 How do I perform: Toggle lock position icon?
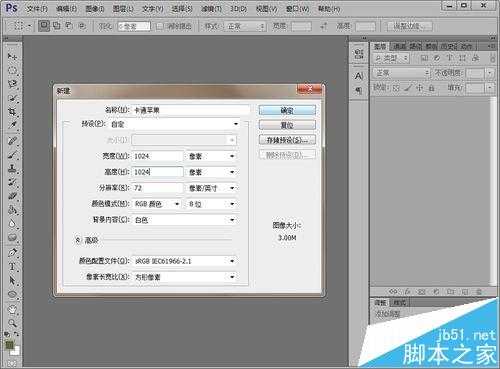point(420,88)
